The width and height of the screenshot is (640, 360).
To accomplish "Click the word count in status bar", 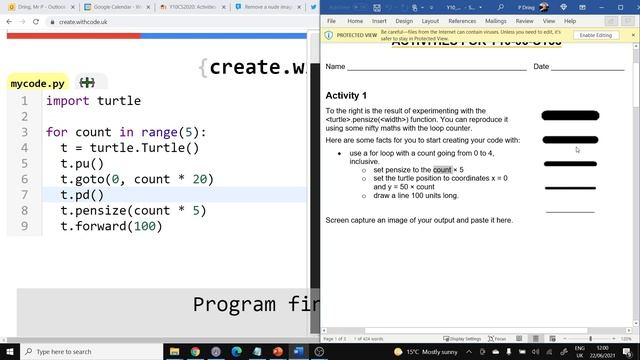I will [x=368, y=339].
